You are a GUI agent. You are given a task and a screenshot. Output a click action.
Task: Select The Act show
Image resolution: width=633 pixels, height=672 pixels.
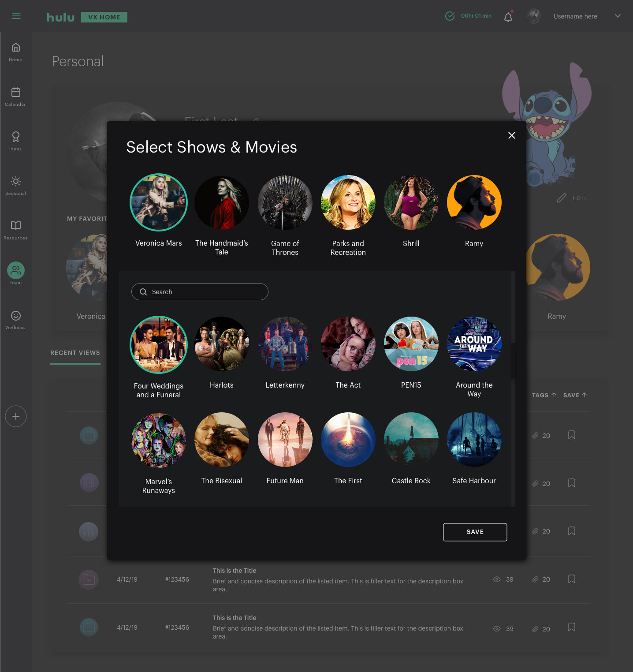(x=348, y=344)
